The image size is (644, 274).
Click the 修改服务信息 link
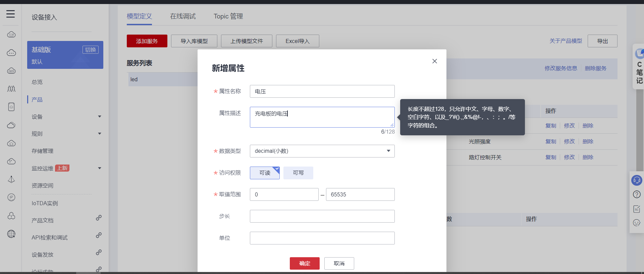point(561,68)
